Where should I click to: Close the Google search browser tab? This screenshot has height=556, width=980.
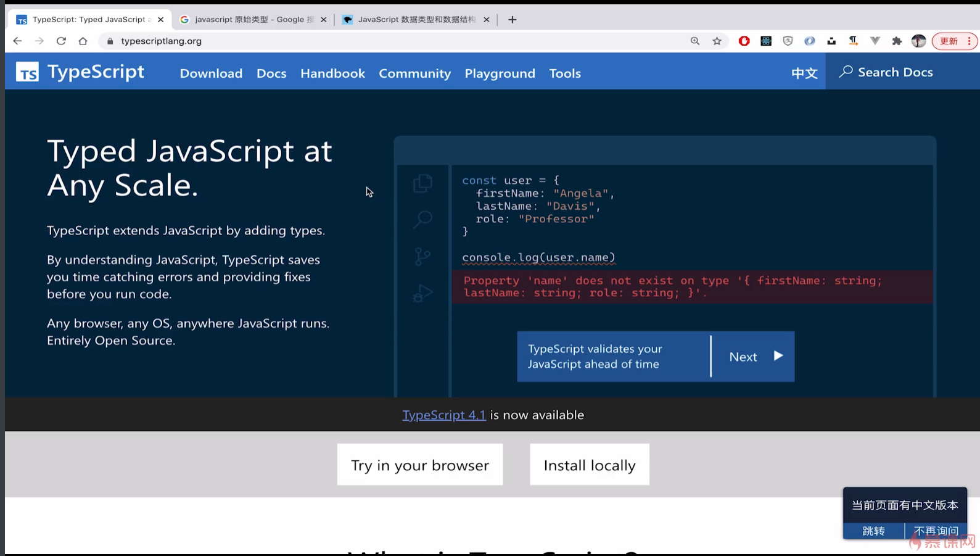coord(323,20)
